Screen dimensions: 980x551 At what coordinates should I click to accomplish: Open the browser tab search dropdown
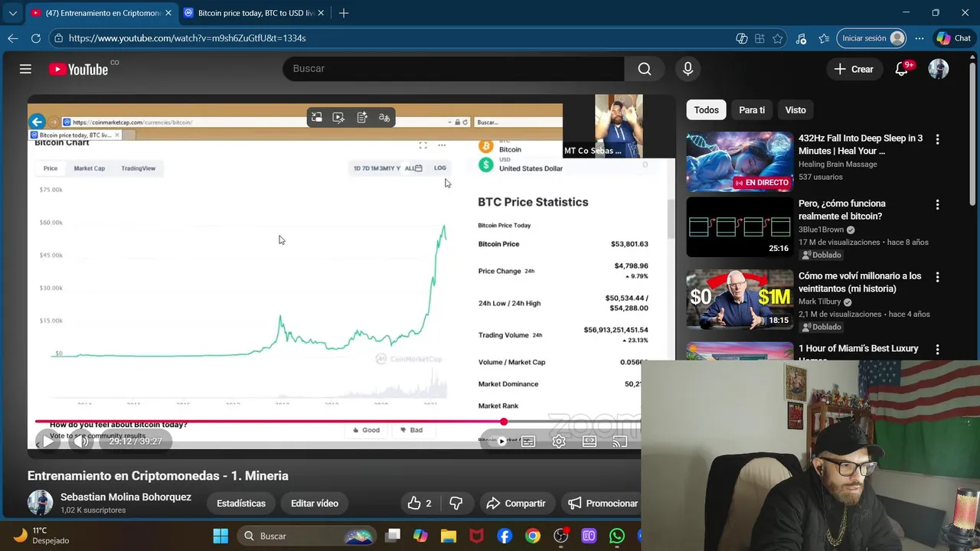coord(12,13)
